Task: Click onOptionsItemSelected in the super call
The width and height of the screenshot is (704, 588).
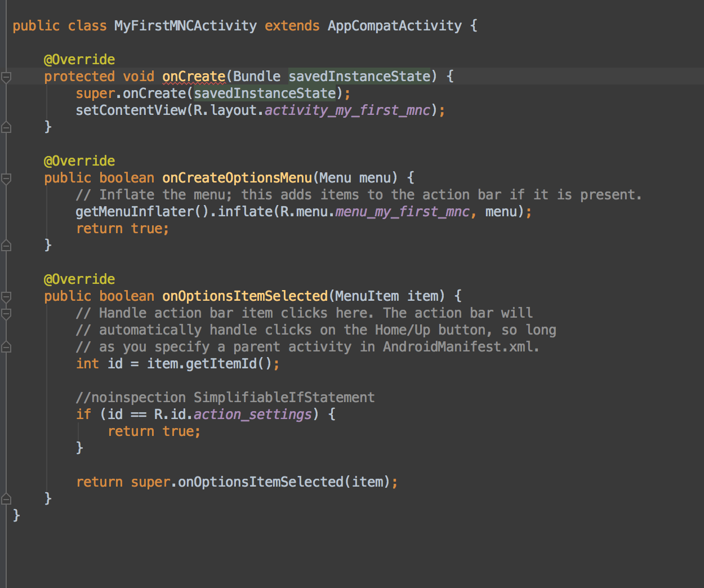Action: click(x=261, y=482)
